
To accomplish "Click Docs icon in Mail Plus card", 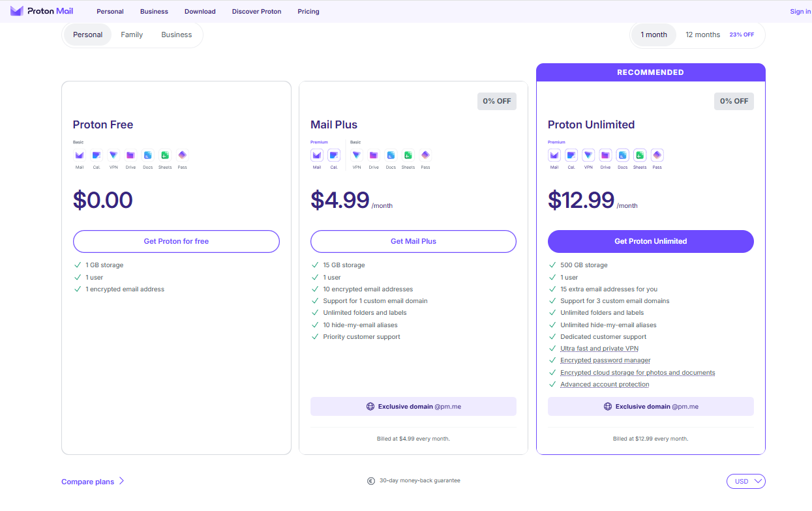I will [x=391, y=155].
